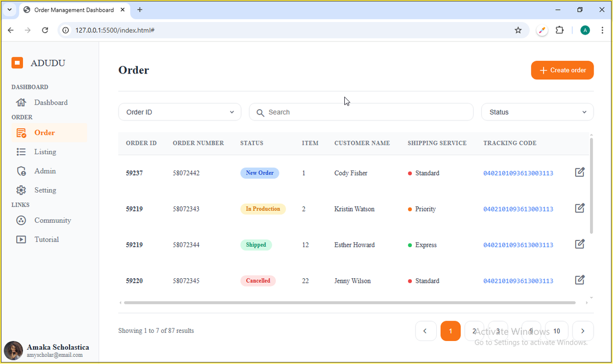Open the Tutorial play icon

point(21,239)
